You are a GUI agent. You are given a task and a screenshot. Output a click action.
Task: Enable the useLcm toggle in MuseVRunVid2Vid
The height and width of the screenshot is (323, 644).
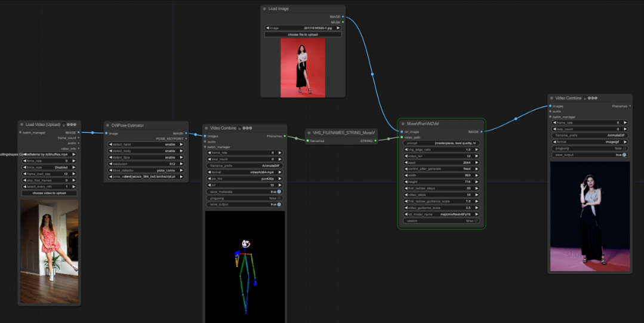pos(477,220)
